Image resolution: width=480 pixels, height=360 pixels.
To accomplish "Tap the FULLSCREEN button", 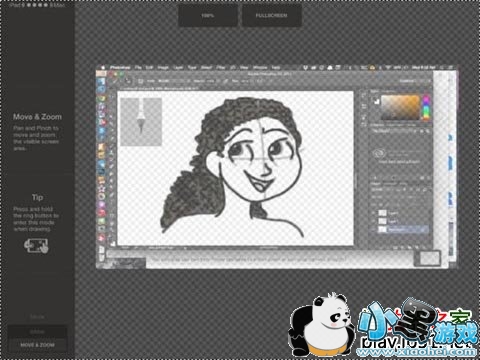I will (271, 15).
